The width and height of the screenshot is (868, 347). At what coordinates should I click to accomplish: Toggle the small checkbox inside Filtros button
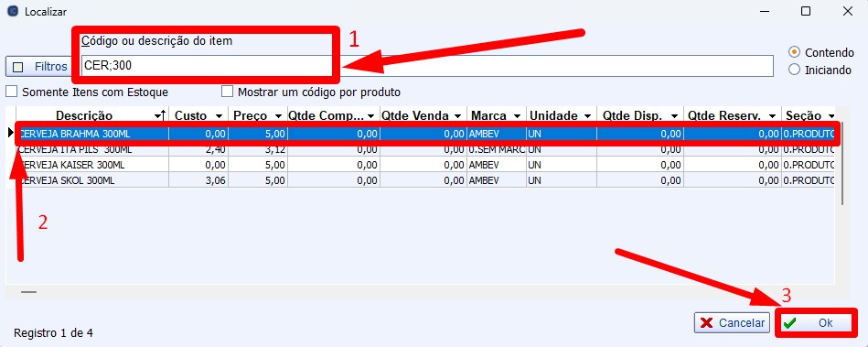(17, 67)
